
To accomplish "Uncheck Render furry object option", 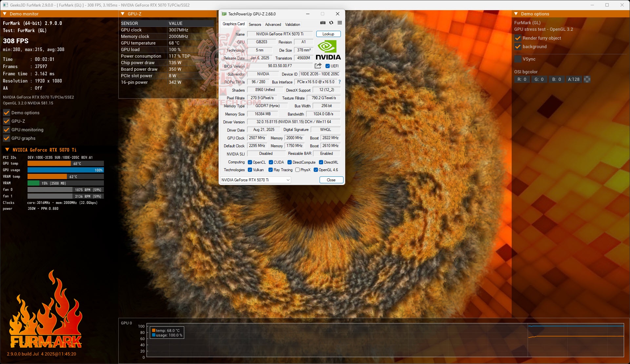I will tap(518, 38).
